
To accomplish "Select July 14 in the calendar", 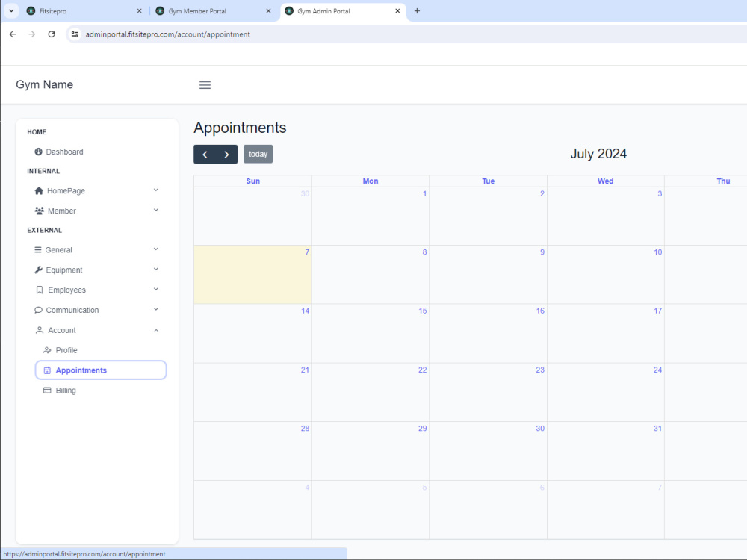I will coord(253,333).
